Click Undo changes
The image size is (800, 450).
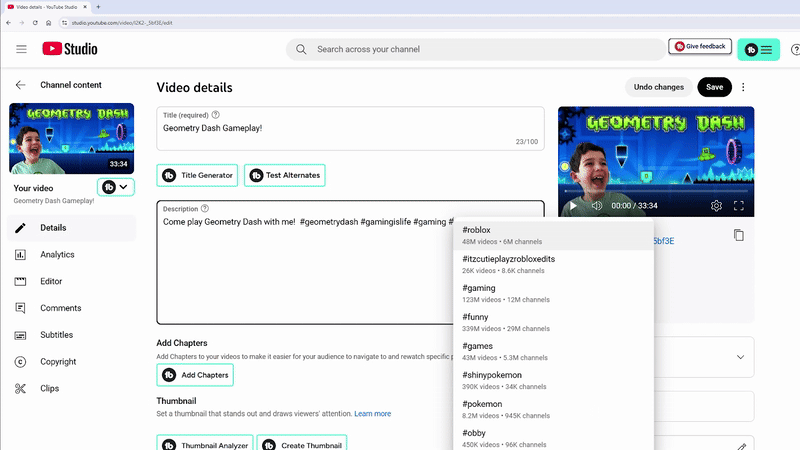pos(659,87)
